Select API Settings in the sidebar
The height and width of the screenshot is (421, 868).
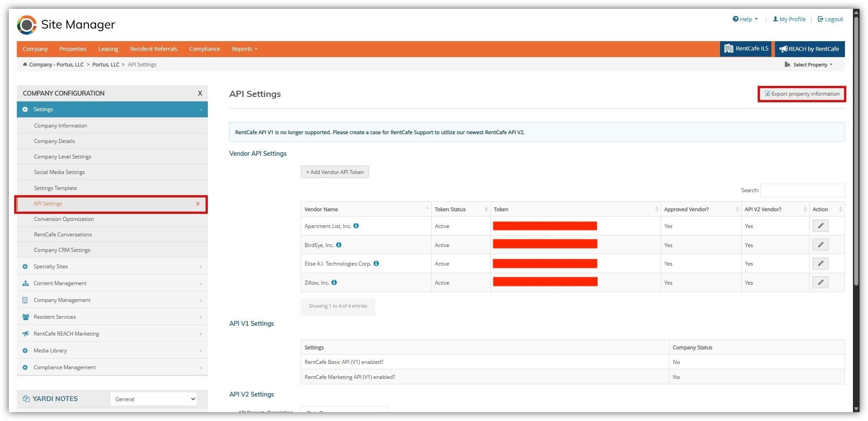[112, 204]
